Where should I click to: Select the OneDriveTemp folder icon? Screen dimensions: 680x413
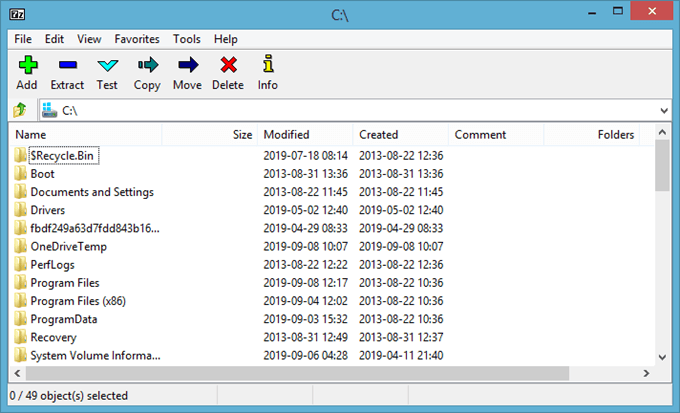pyautogui.click(x=20, y=246)
